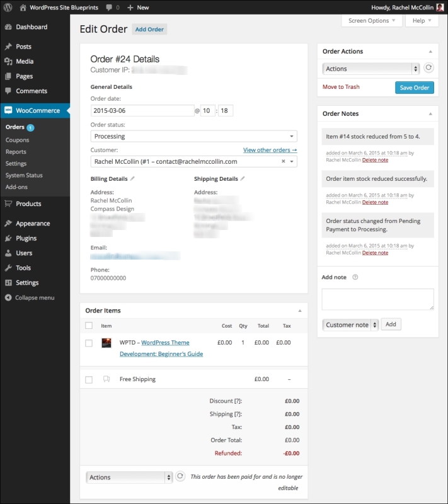448x504 pixels.
Task: Click Save Order button
Action: (x=414, y=88)
